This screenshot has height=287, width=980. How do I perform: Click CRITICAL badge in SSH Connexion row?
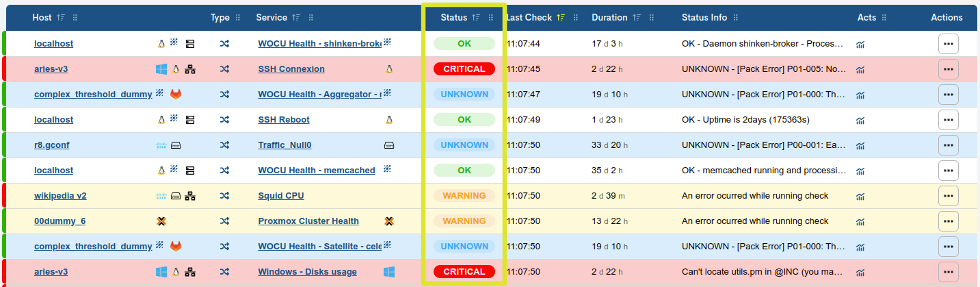(x=464, y=68)
